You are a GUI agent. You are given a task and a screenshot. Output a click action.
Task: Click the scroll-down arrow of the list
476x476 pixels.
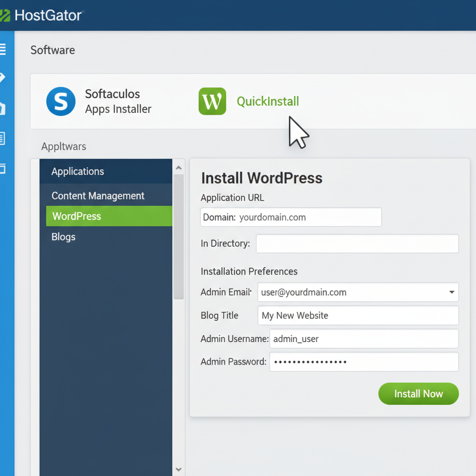pos(178,469)
